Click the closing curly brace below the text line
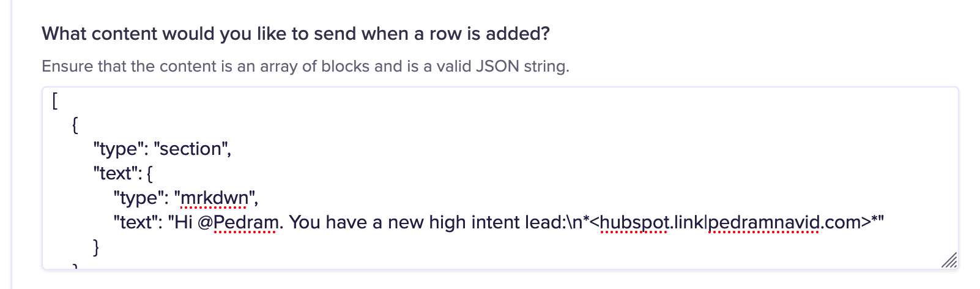Image resolution: width=980 pixels, height=289 pixels. 95,247
